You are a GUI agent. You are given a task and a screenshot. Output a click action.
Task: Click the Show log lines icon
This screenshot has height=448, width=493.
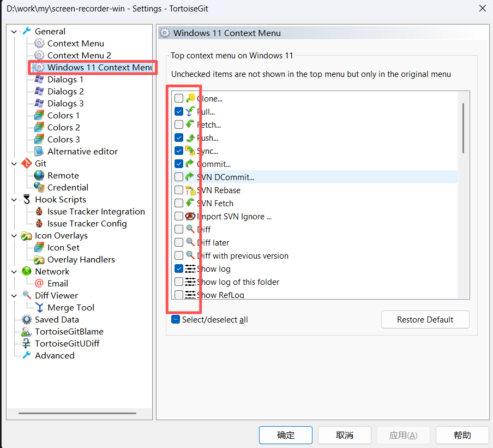coord(190,268)
